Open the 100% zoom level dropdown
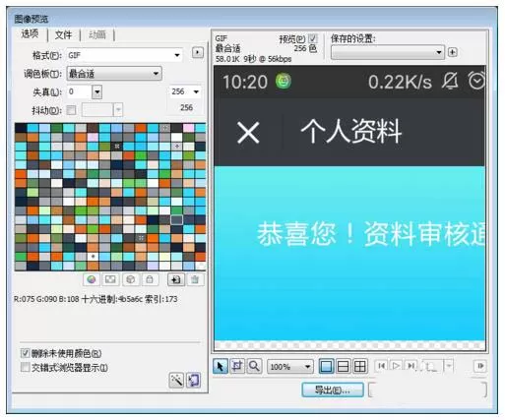This screenshot has width=505, height=420. [x=290, y=367]
